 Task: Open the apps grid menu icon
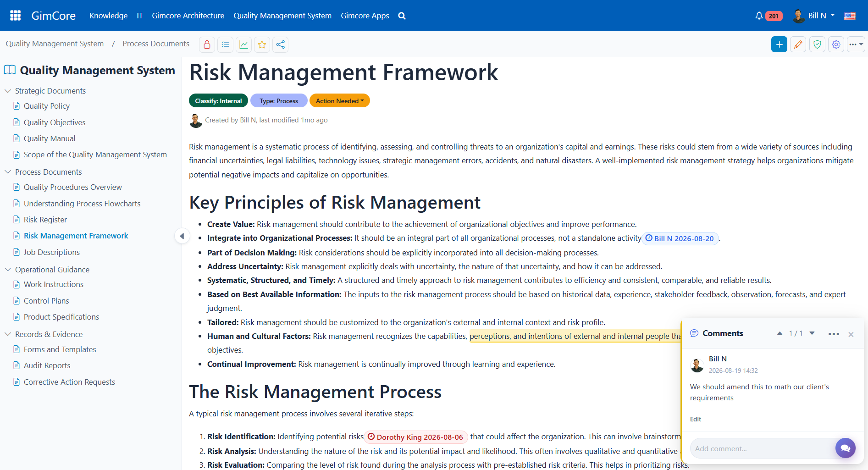pyautogui.click(x=16, y=16)
